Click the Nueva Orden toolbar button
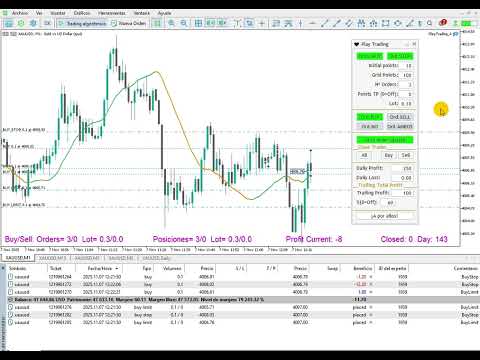The height and width of the screenshot is (360, 480). [x=128, y=23]
